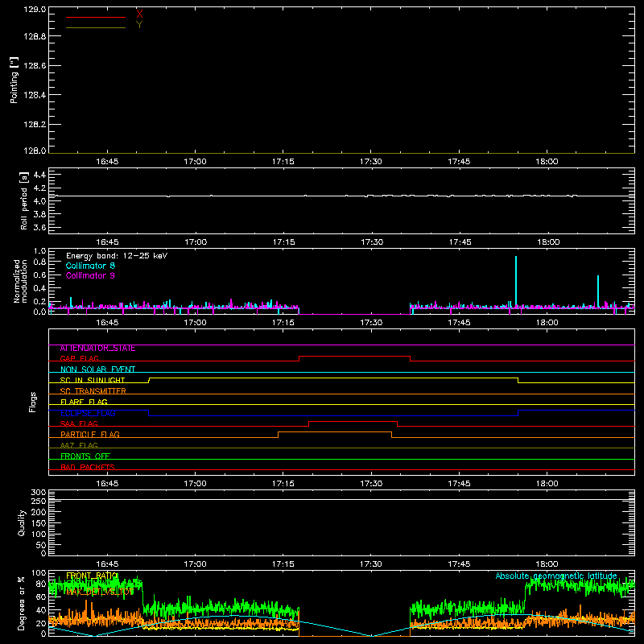The width and height of the screenshot is (644, 644).
Task: Click the shorter cyan spike after 18:00
Action: click(598, 291)
